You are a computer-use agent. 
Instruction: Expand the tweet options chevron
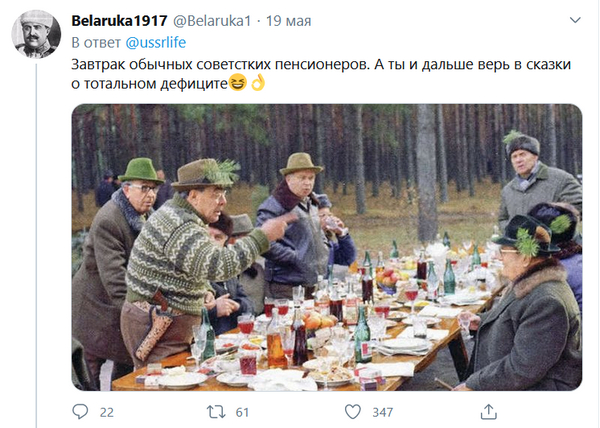[575, 20]
